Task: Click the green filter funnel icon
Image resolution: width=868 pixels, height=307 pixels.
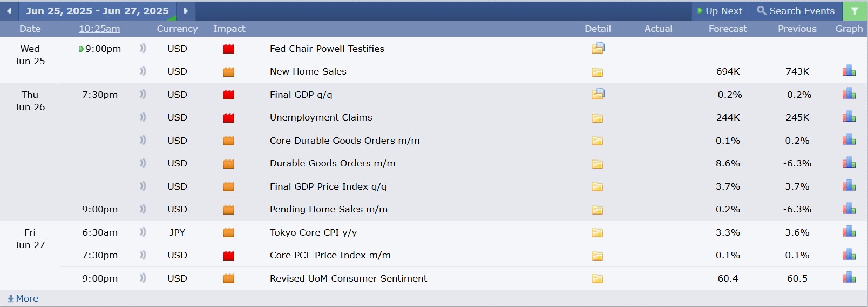Action: (x=855, y=11)
